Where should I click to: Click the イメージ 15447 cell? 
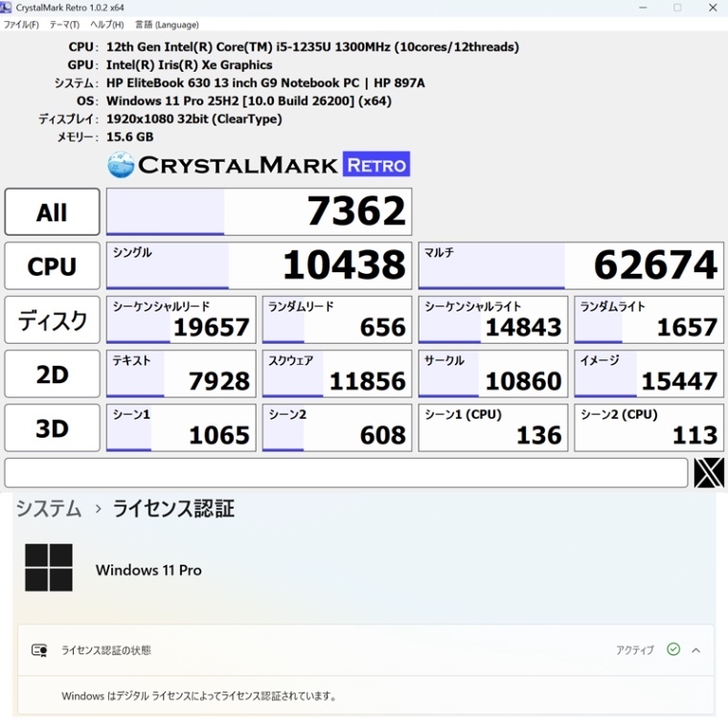tap(648, 374)
